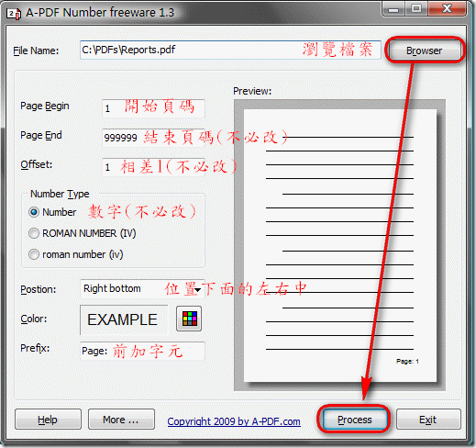Open the Help button
Image resolution: width=476 pixels, height=448 pixels.
pyautogui.click(x=48, y=420)
